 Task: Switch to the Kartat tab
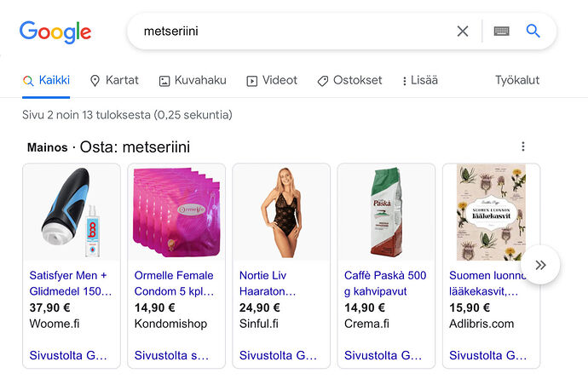click(113, 80)
